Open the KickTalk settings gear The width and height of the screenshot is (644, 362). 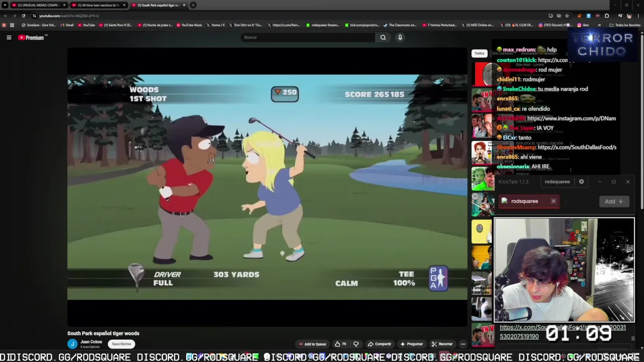click(581, 182)
